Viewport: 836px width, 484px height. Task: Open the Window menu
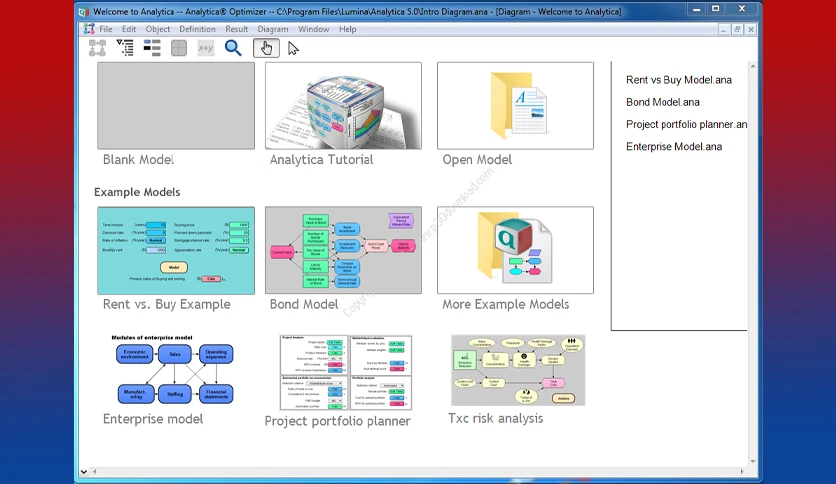pyautogui.click(x=314, y=29)
